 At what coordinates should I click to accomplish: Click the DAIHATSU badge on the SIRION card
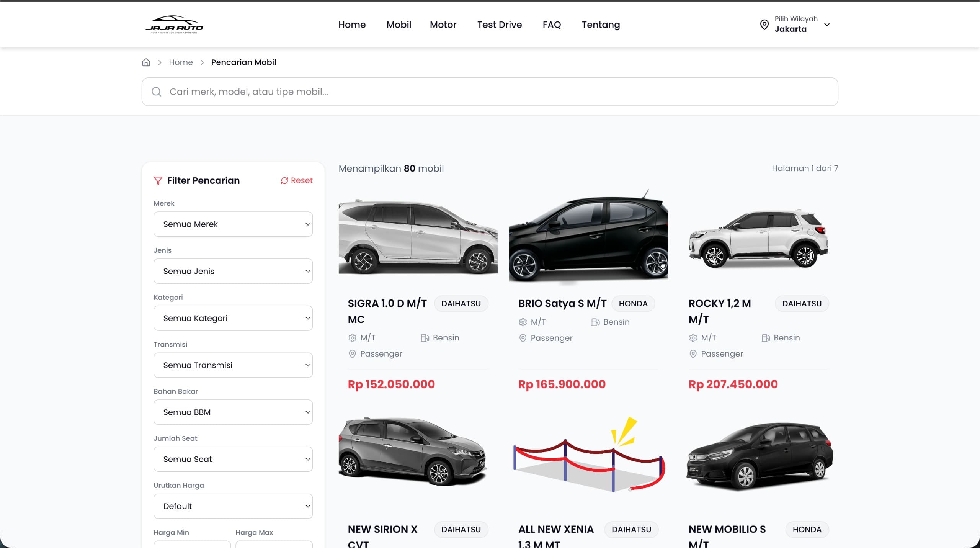pos(461,530)
